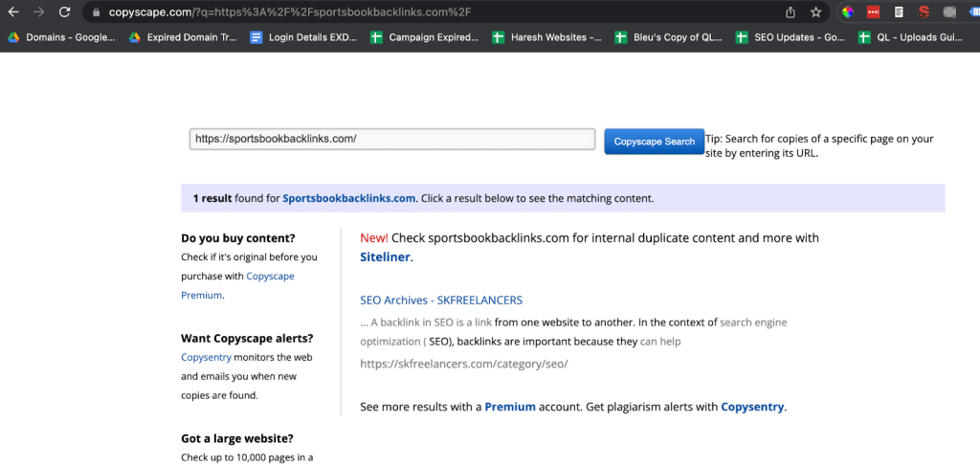This screenshot has height=467, width=980.
Task: Click the browser back arrow
Action: pyautogui.click(x=13, y=12)
